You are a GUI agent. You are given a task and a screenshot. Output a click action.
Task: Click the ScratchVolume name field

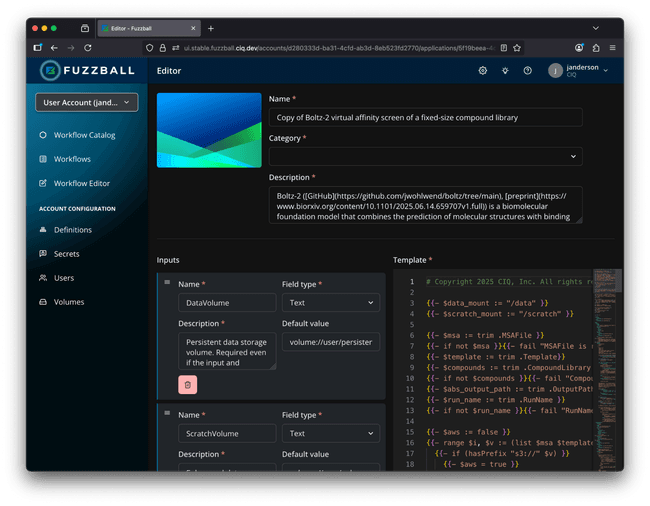tap(227, 434)
